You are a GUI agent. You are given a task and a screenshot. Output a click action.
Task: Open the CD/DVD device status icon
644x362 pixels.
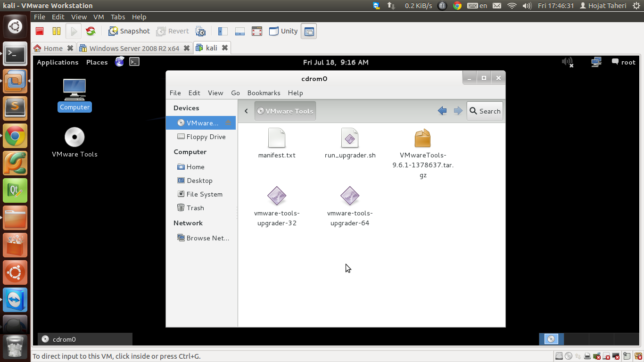569,356
